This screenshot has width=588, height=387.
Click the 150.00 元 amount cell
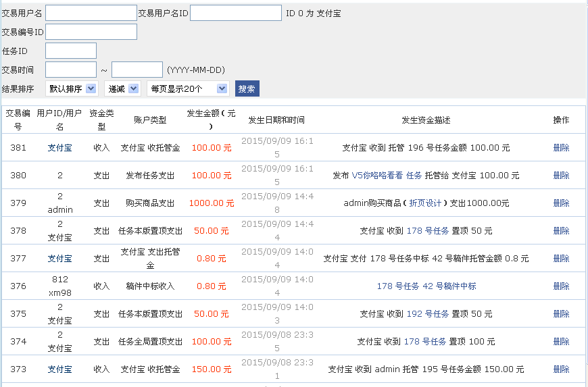tap(212, 369)
